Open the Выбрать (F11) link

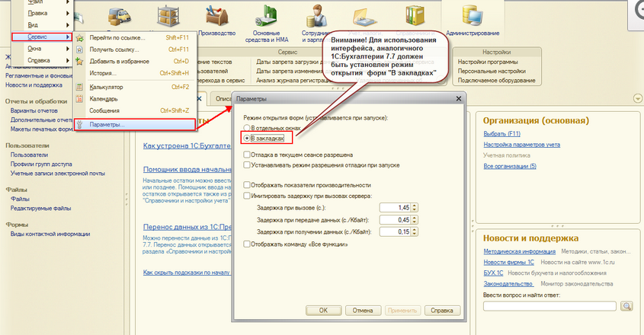[x=502, y=134]
